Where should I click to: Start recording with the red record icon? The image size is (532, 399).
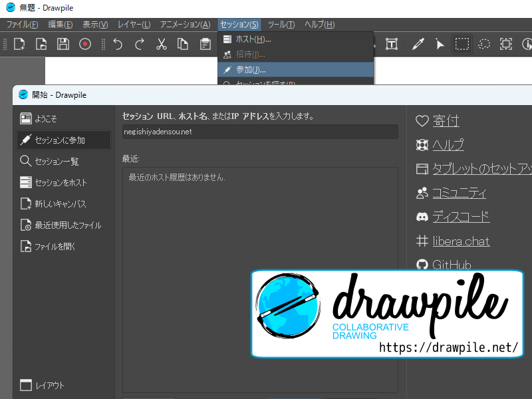[85, 44]
